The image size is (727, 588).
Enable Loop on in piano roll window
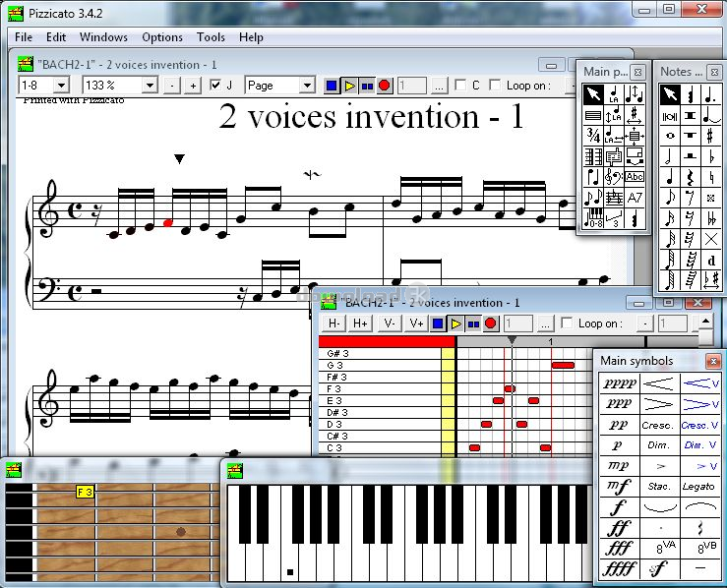567,323
